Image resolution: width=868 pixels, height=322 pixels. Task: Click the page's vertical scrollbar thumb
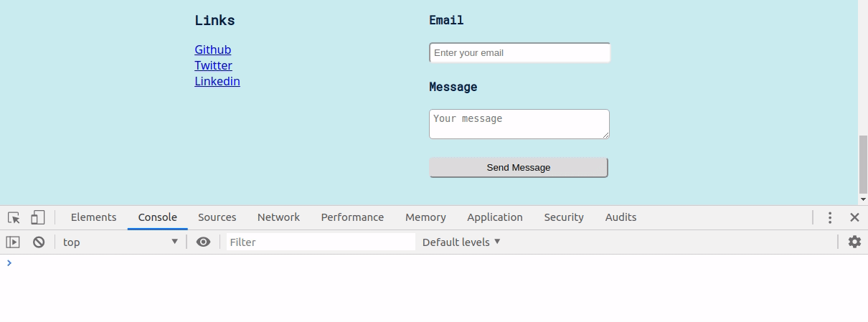[863, 164]
